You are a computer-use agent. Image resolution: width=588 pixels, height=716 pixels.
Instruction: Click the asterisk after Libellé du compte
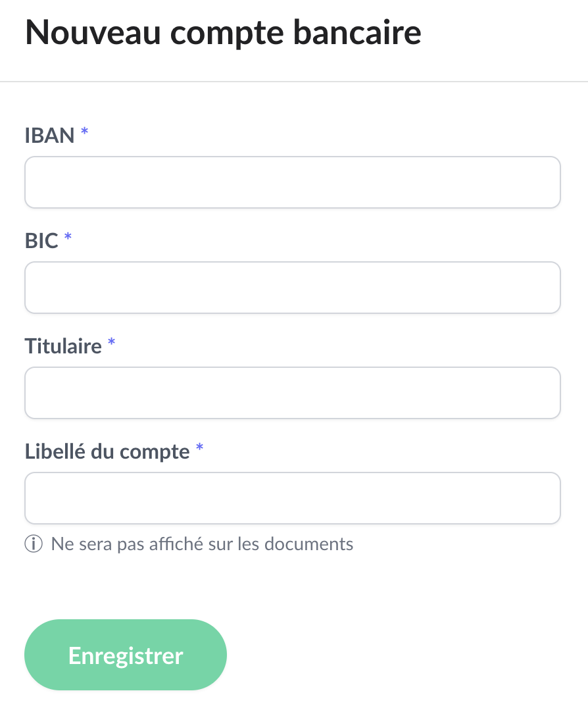[x=199, y=449]
